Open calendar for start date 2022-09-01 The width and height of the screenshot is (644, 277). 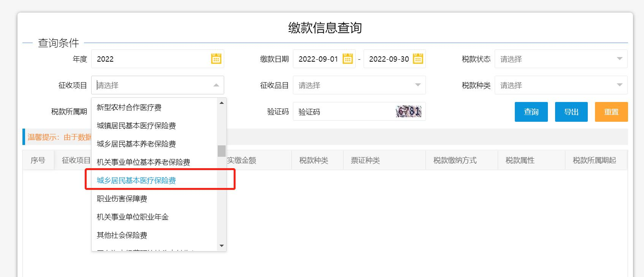pyautogui.click(x=347, y=59)
